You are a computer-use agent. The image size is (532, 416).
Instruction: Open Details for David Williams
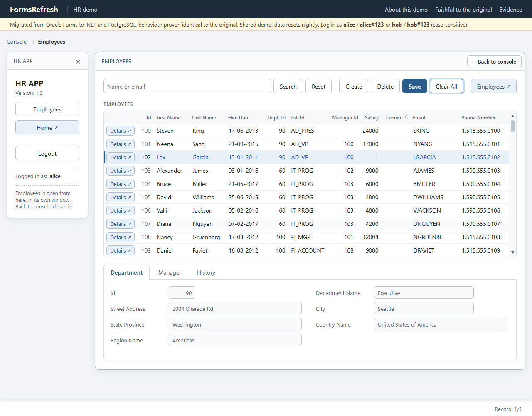tap(121, 197)
